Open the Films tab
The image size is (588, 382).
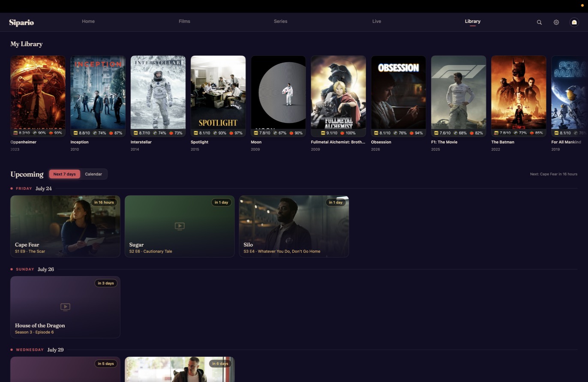click(184, 21)
